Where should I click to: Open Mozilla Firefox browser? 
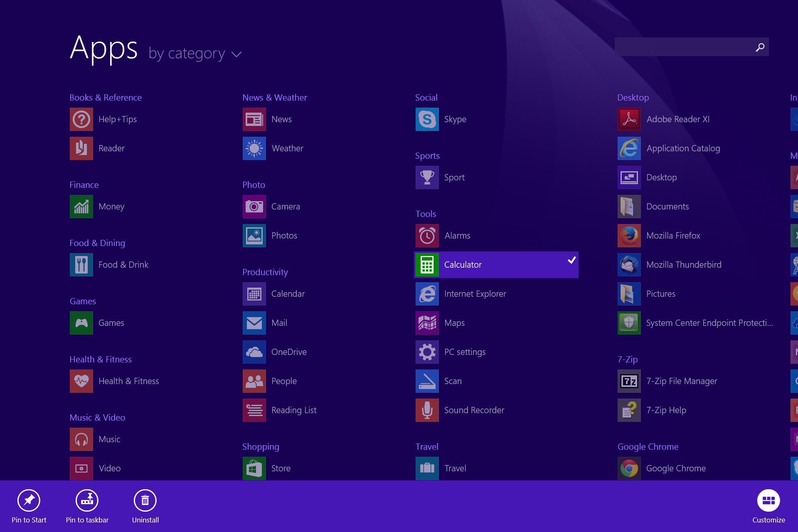pos(673,235)
